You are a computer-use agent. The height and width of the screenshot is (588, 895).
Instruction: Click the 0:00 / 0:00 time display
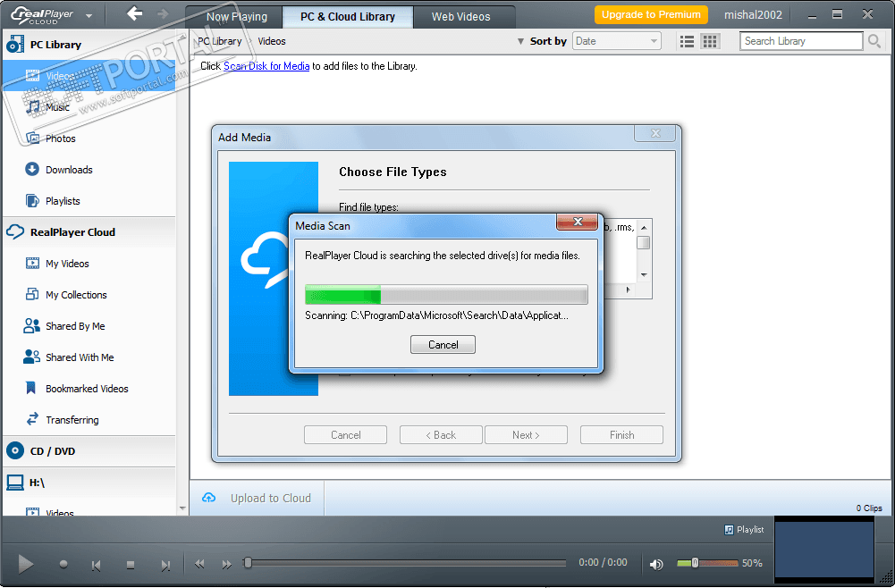603,562
